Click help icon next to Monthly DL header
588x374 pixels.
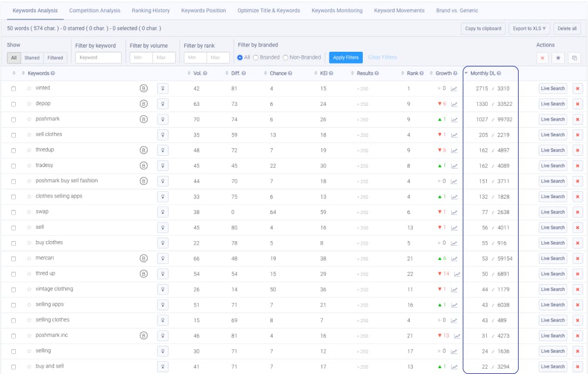pos(499,74)
